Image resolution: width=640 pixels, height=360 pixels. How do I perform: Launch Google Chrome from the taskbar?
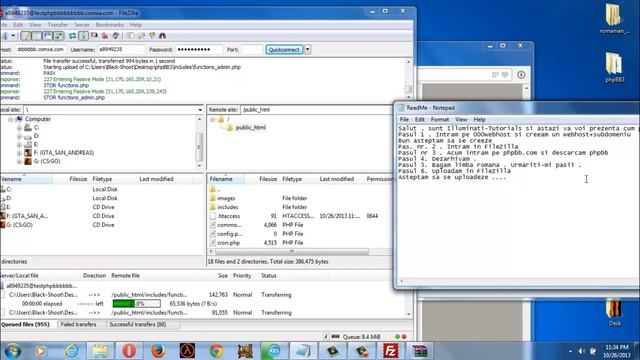click(217, 351)
